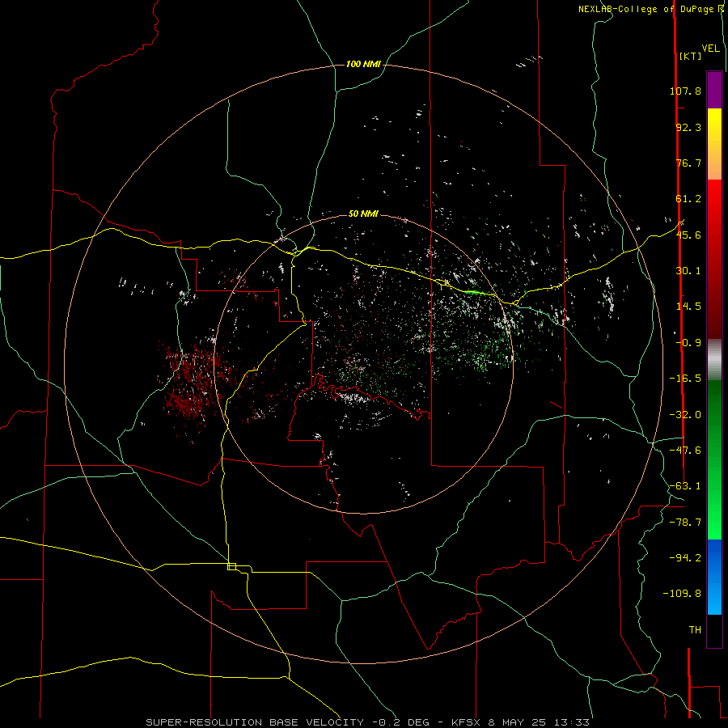Click the blue segment of the color bar
The height and width of the screenshot is (728, 728).
(x=714, y=577)
